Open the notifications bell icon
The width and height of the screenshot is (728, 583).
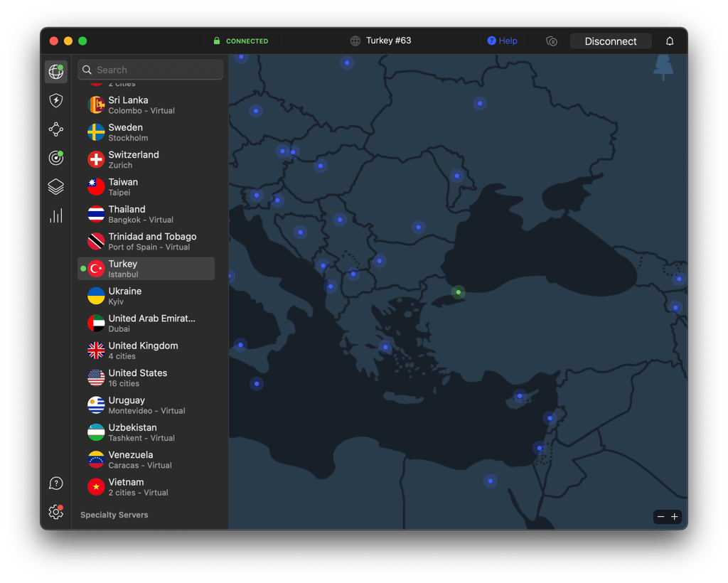coord(670,41)
